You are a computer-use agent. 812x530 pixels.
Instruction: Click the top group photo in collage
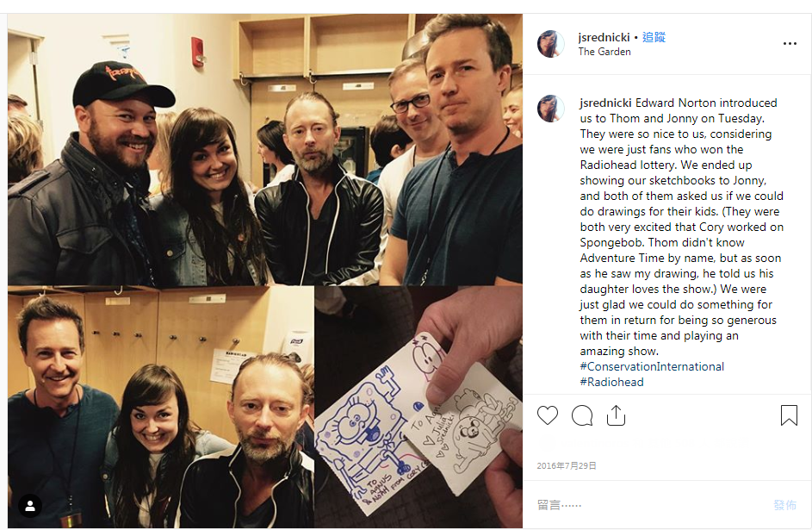264,150
